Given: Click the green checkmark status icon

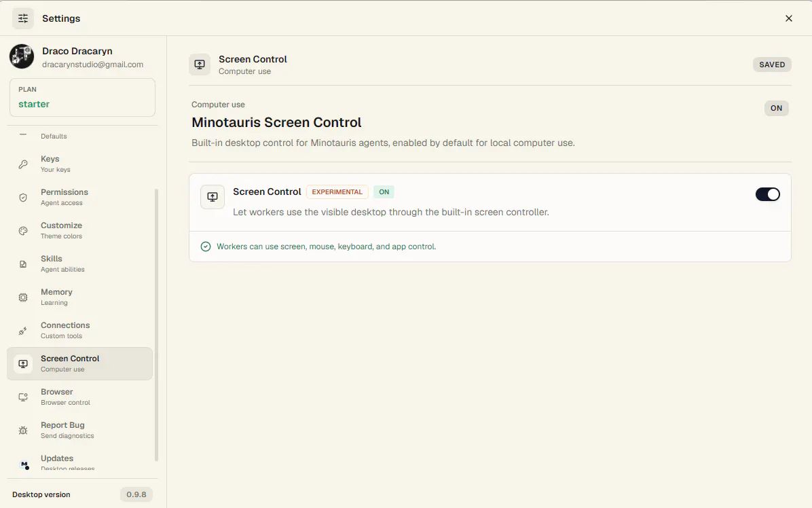Looking at the screenshot, I should tap(206, 247).
